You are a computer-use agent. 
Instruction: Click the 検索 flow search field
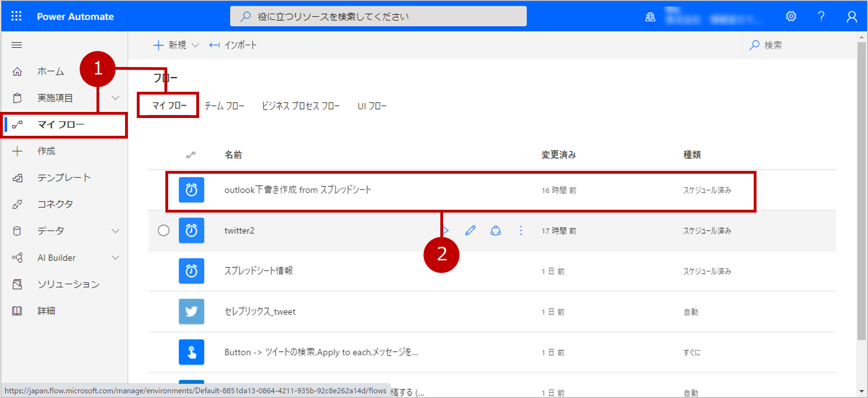coord(799,45)
